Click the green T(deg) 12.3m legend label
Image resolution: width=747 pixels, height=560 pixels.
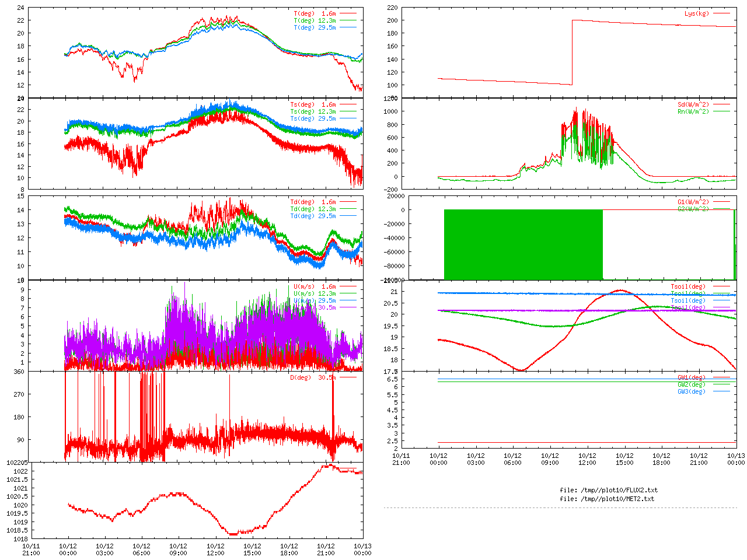315,20
